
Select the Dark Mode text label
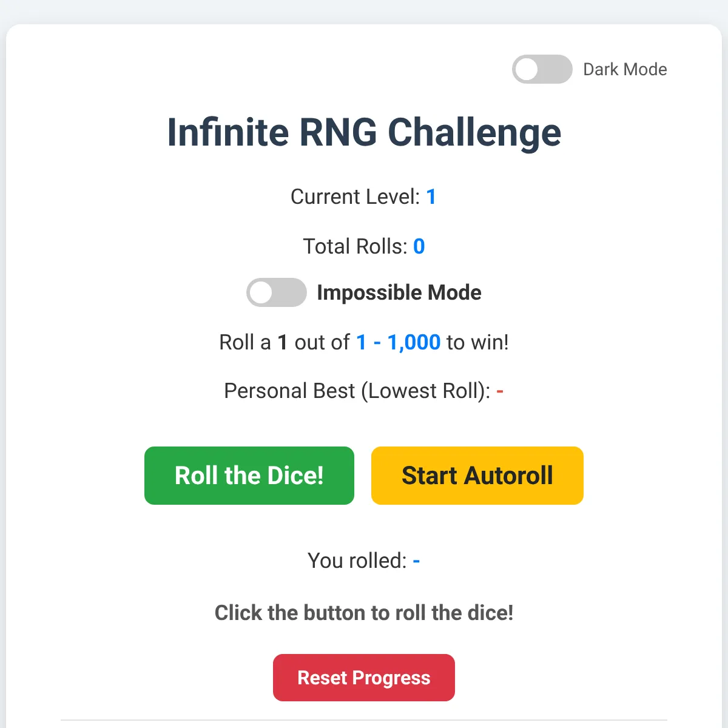tap(625, 69)
